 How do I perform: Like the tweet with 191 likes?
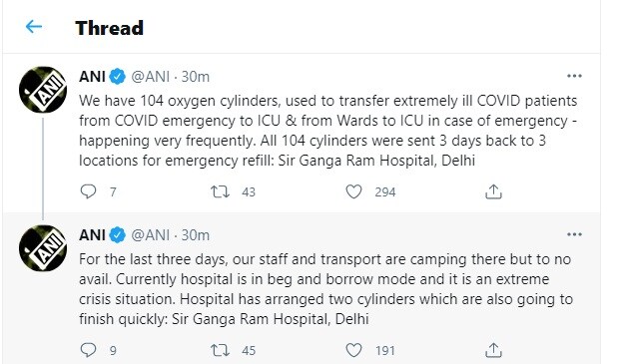point(353,350)
